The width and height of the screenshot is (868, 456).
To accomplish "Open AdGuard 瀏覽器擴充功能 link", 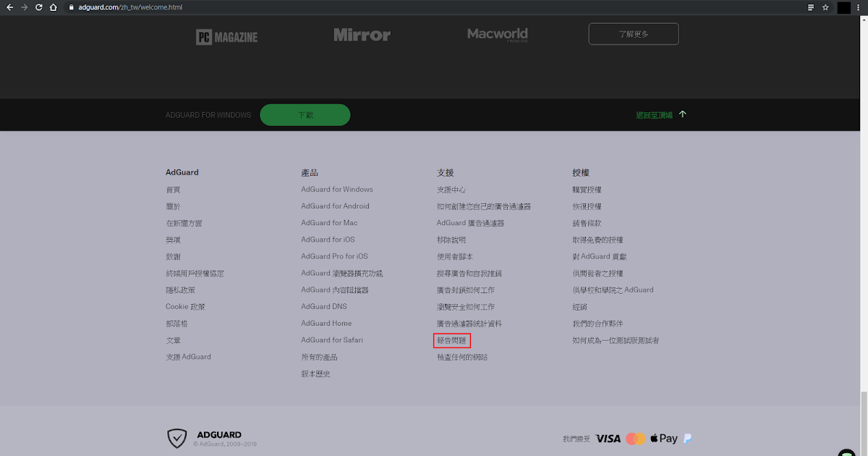I will pos(342,274).
